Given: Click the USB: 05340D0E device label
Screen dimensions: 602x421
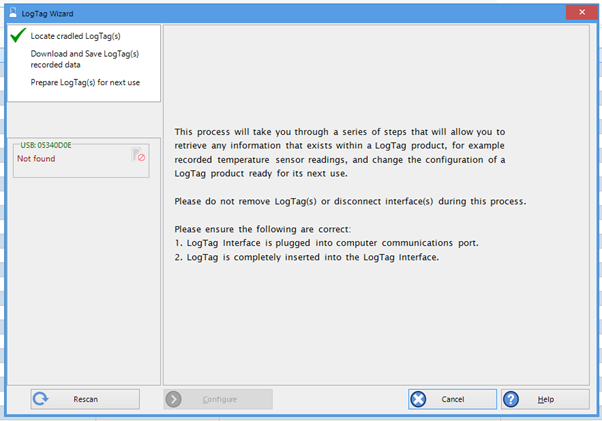Looking at the screenshot, I should [x=46, y=145].
